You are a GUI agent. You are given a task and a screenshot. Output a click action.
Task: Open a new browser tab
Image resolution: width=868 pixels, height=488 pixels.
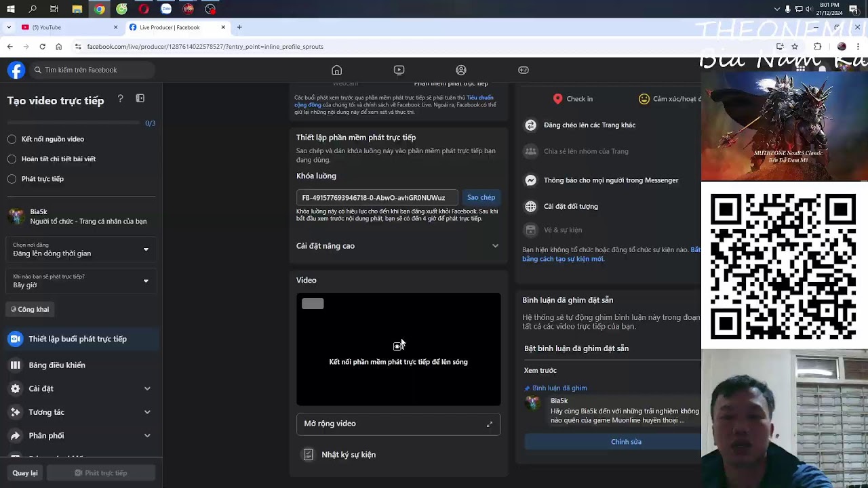[x=239, y=27]
